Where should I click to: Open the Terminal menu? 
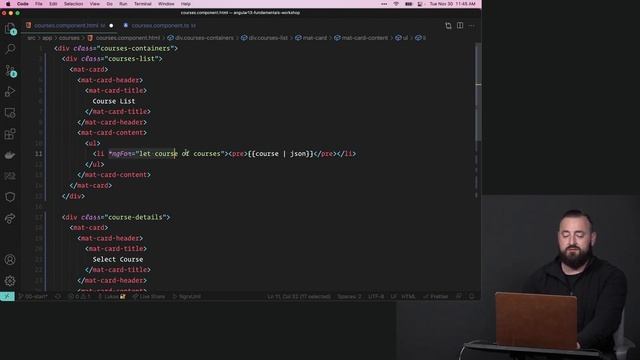click(x=142, y=4)
